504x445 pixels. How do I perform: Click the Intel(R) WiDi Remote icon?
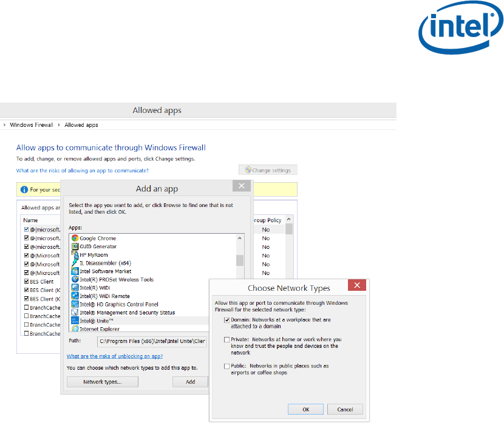point(75,296)
